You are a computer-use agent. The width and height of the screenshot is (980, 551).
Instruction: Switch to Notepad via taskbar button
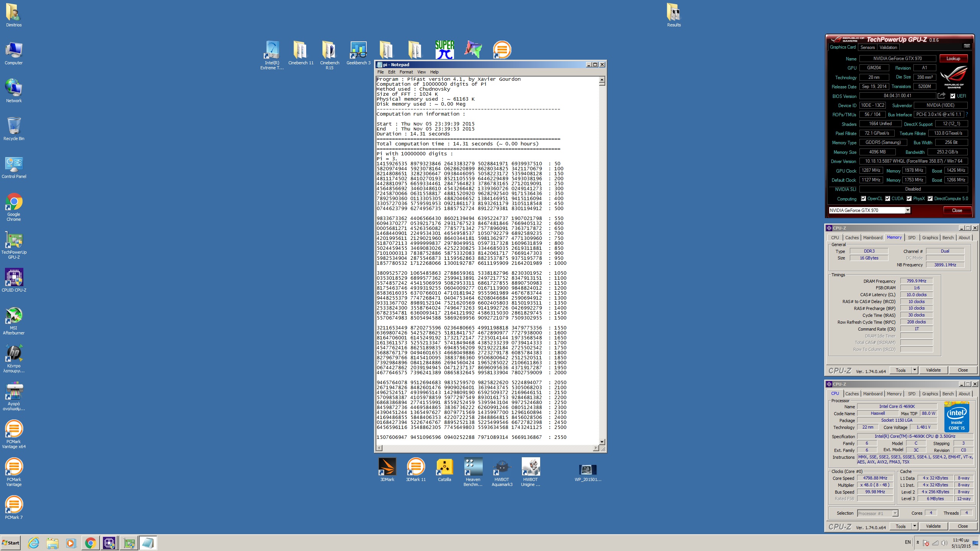pyautogui.click(x=147, y=543)
